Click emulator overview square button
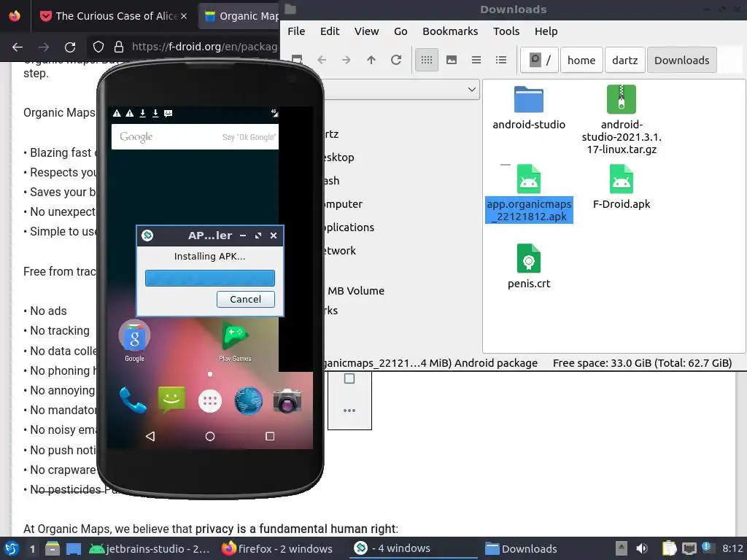This screenshot has height=560, width=747. click(349, 378)
